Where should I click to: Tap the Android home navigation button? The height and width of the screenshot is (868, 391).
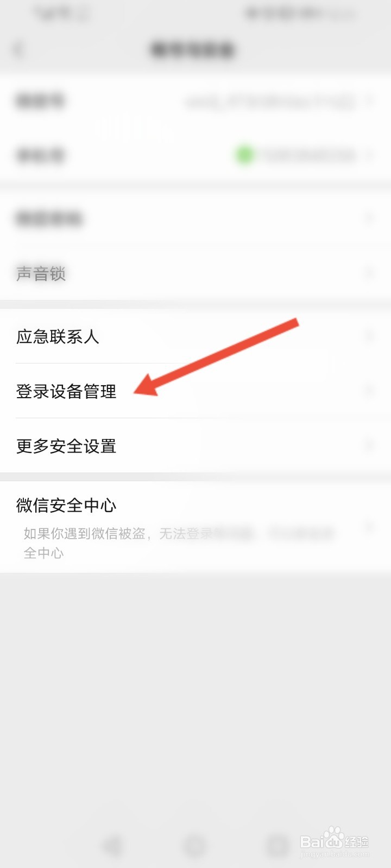pos(194,845)
